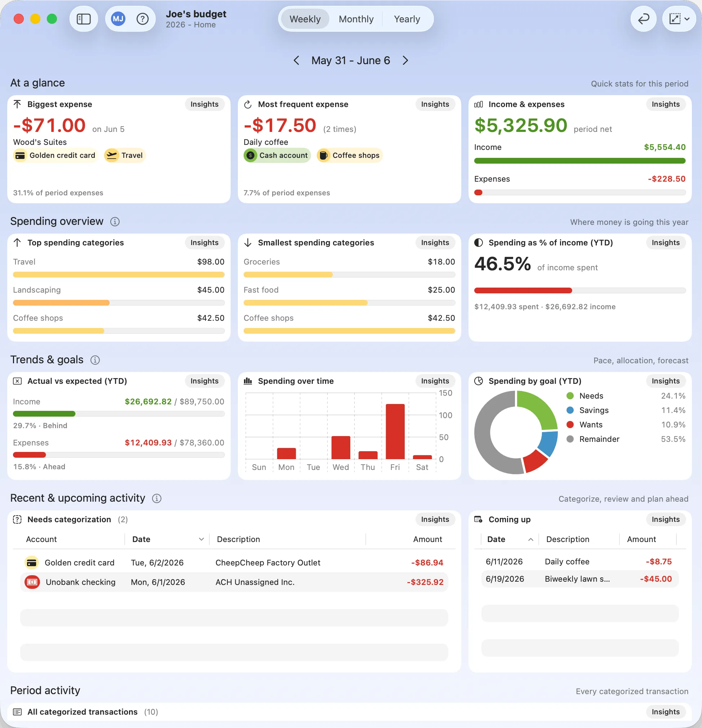Switch to the Monthly view
This screenshot has height=728, width=702.
tap(356, 19)
